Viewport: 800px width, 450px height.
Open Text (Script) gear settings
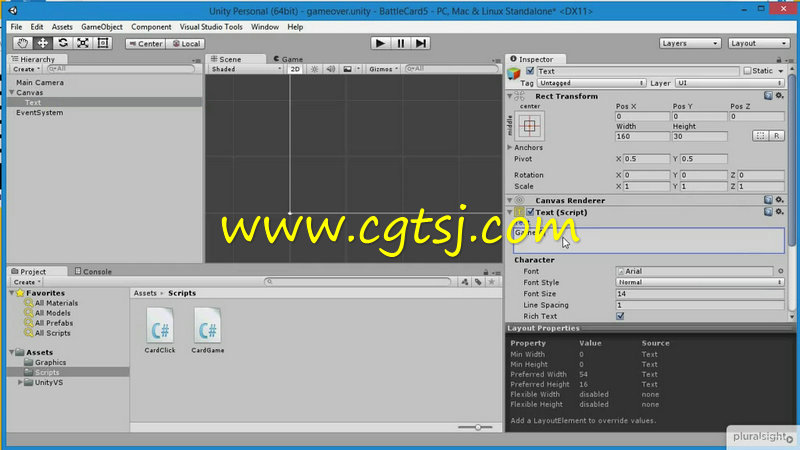pyautogui.click(x=779, y=212)
